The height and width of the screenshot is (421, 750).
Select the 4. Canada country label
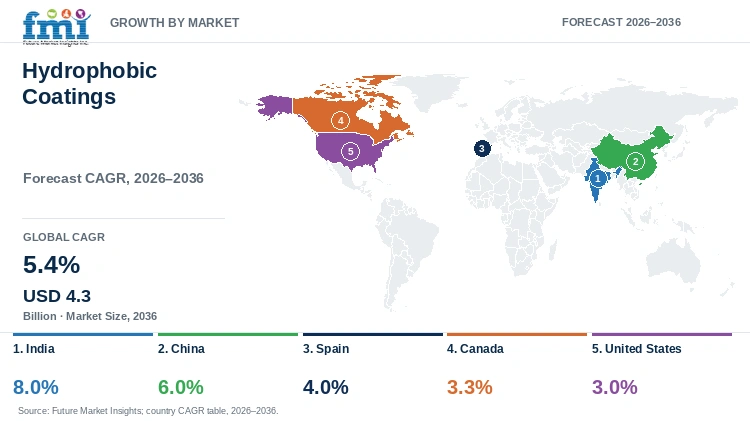click(475, 349)
